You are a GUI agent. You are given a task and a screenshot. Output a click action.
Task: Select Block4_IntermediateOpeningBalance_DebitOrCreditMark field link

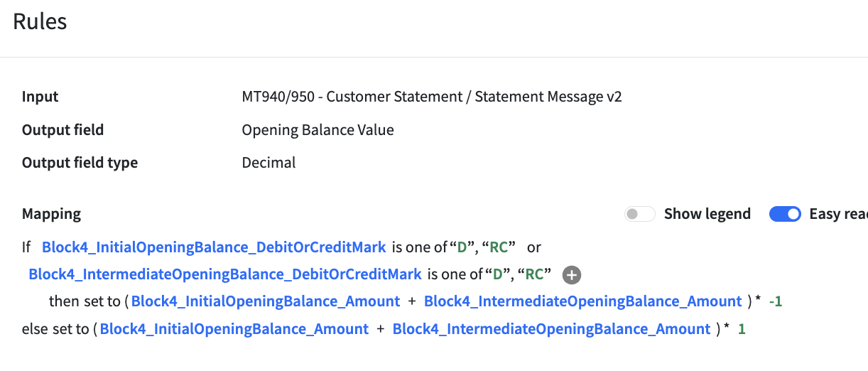tap(225, 274)
